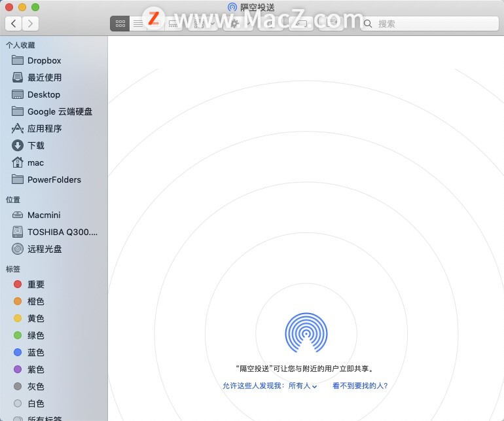The image size is (504, 421).
Task: Click the 位置 section header
Action: [13, 200]
